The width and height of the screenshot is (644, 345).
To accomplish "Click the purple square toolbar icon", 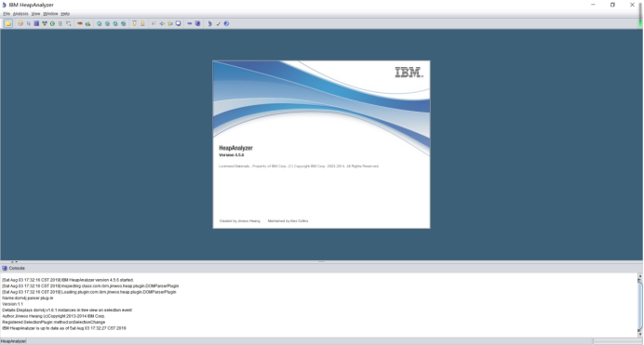I will click(x=36, y=23).
